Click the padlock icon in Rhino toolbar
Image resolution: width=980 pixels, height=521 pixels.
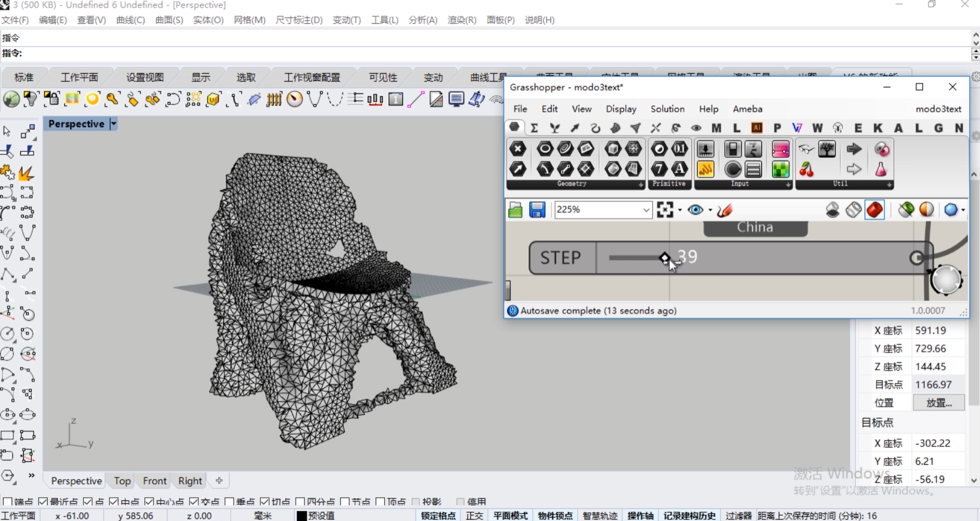[x=51, y=99]
